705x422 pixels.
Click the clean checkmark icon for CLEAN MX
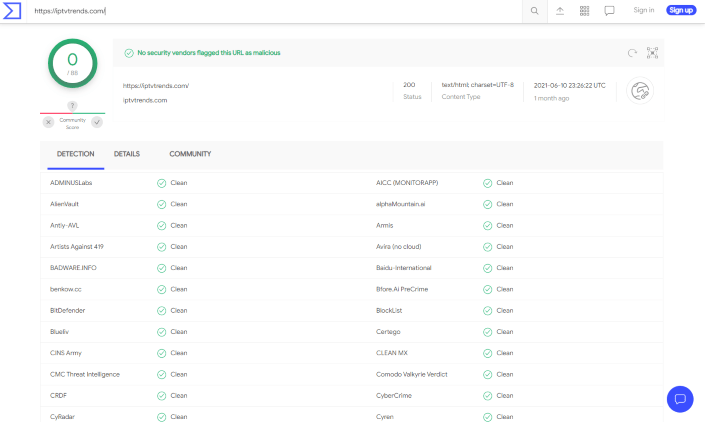487,353
